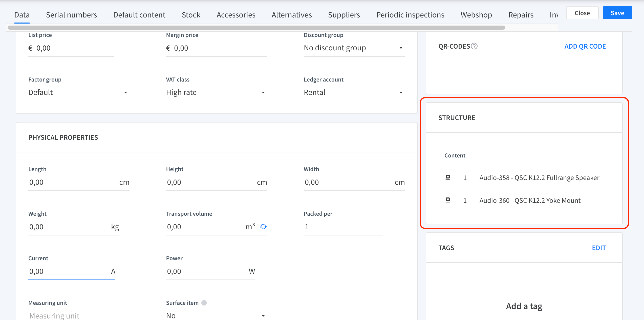Open the Ledger account dropdown
This screenshot has height=320, width=644.
(354, 92)
